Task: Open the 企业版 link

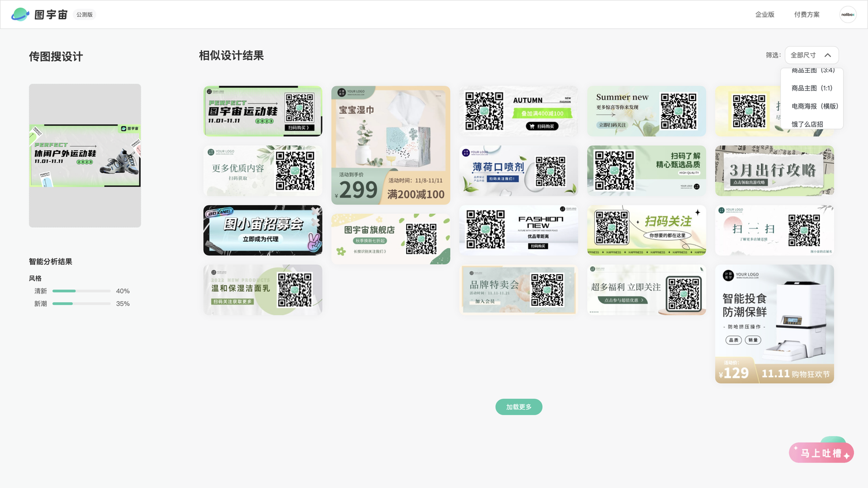Action: click(x=764, y=14)
